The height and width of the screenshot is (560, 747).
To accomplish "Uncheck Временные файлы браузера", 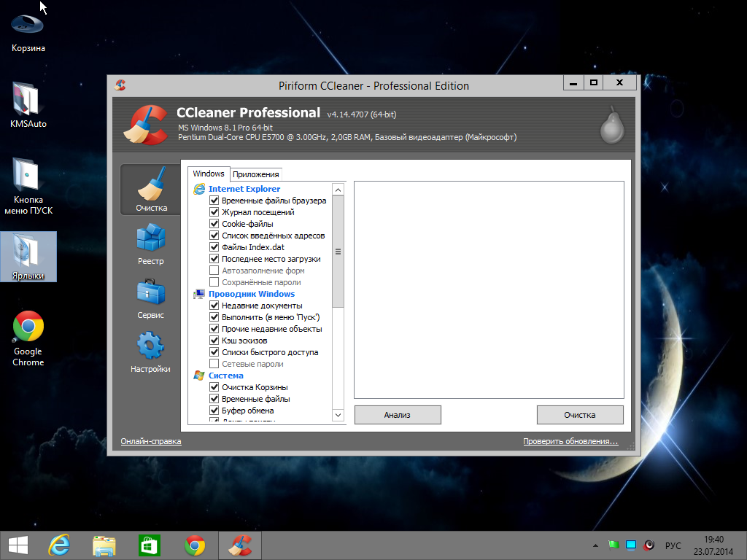I will click(x=214, y=201).
